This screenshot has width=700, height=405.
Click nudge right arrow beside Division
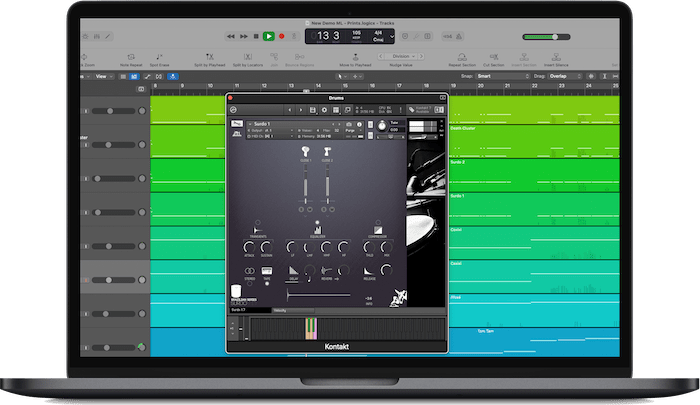pyautogui.click(x=421, y=56)
